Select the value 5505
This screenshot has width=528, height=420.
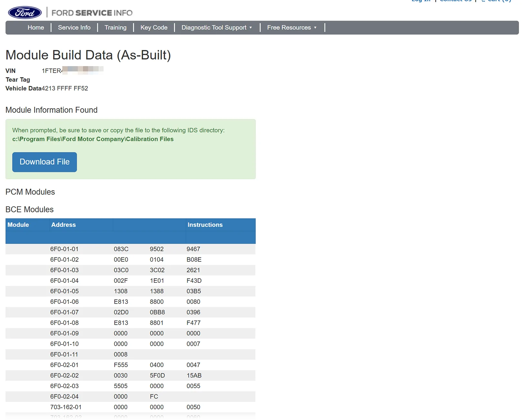[x=121, y=386]
